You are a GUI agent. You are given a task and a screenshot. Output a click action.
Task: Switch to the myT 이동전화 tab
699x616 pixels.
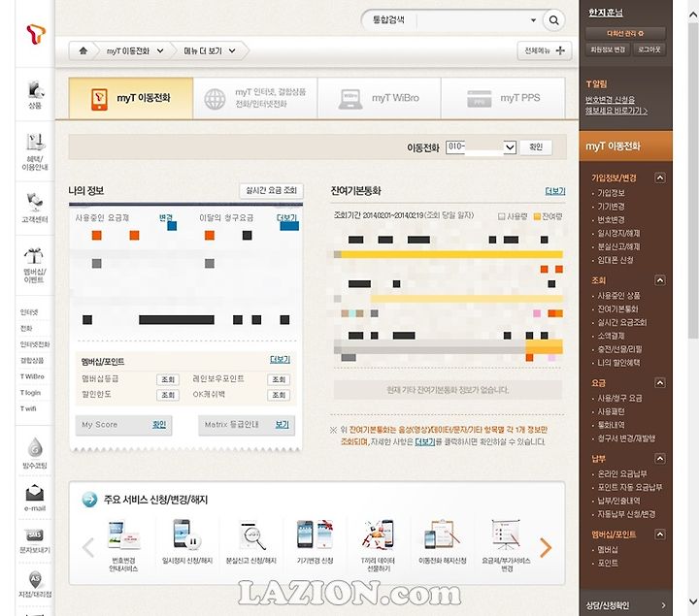coord(131,98)
